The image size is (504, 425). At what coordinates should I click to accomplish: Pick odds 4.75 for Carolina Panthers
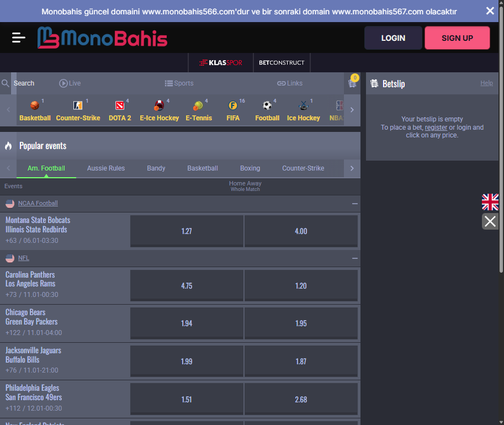pyautogui.click(x=187, y=286)
